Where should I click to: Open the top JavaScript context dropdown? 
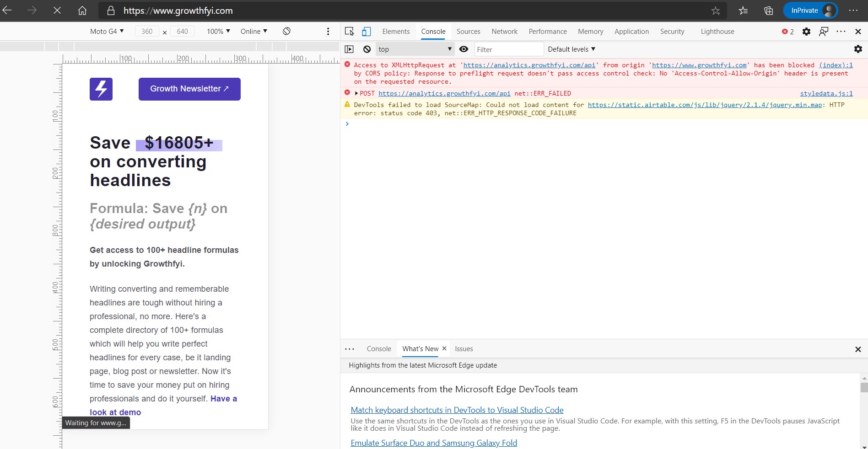click(x=415, y=49)
